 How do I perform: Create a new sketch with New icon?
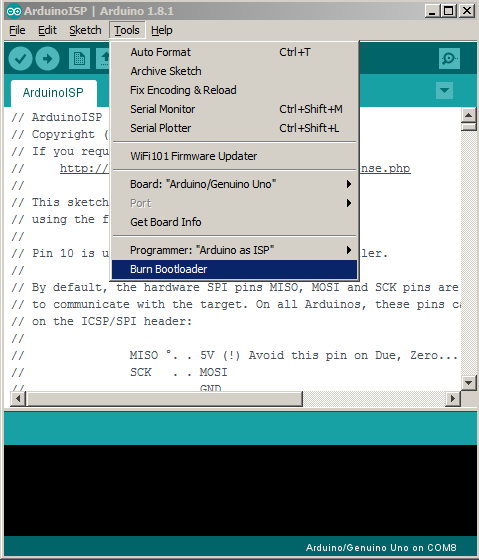(x=79, y=59)
